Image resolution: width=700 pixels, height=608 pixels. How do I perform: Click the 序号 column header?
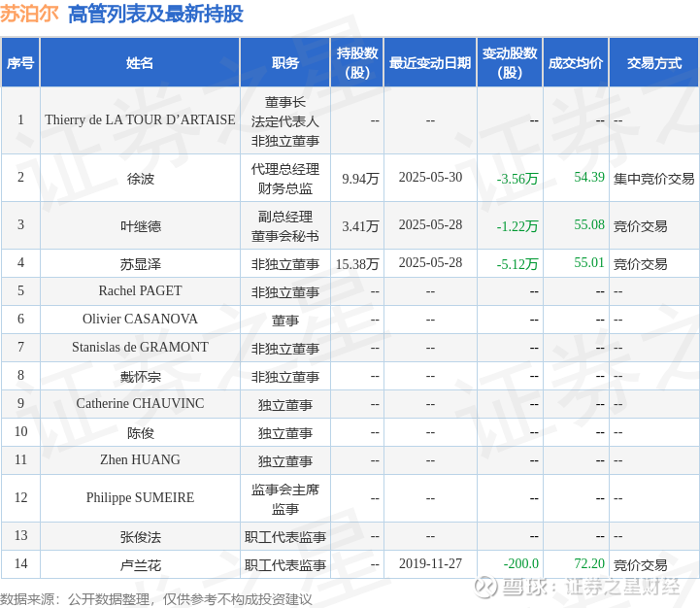(x=20, y=62)
